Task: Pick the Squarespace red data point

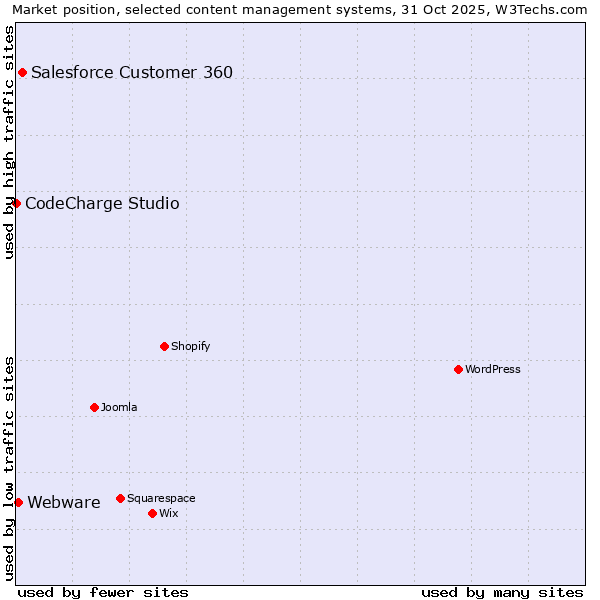Action: [x=120, y=498]
